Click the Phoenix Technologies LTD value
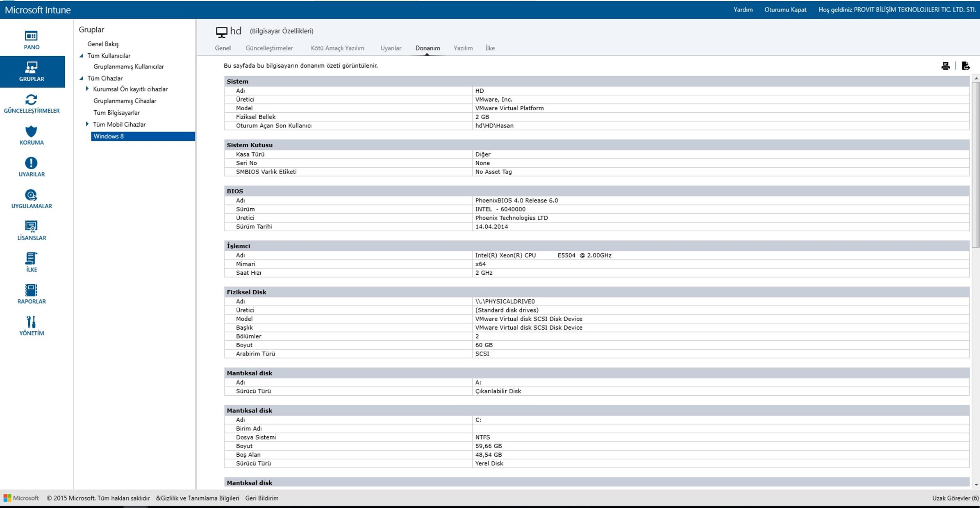This screenshot has height=508, width=980. (512, 218)
